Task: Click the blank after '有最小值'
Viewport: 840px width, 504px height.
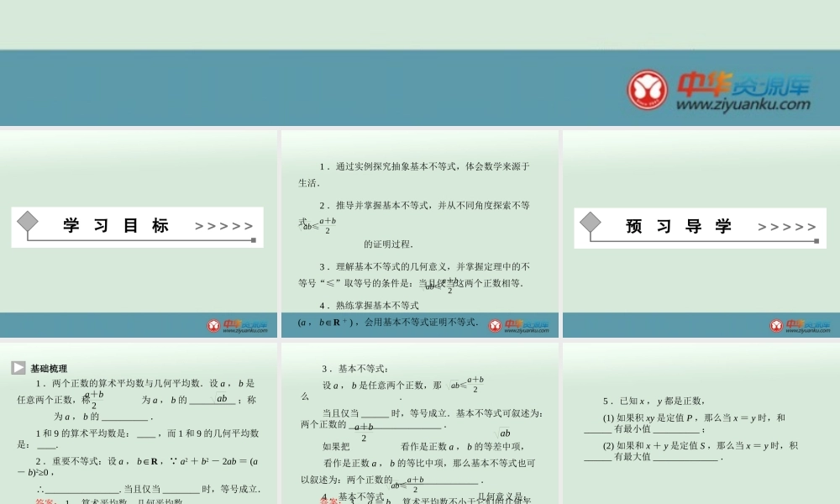Action: tap(676, 429)
